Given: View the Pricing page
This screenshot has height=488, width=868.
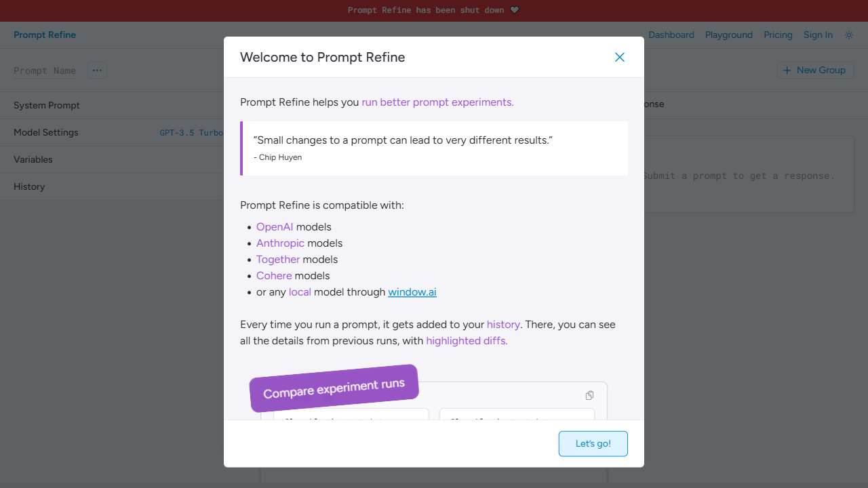Looking at the screenshot, I should (x=778, y=35).
